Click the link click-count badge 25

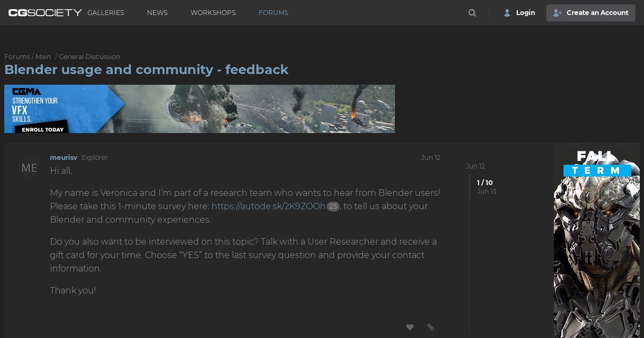point(333,207)
